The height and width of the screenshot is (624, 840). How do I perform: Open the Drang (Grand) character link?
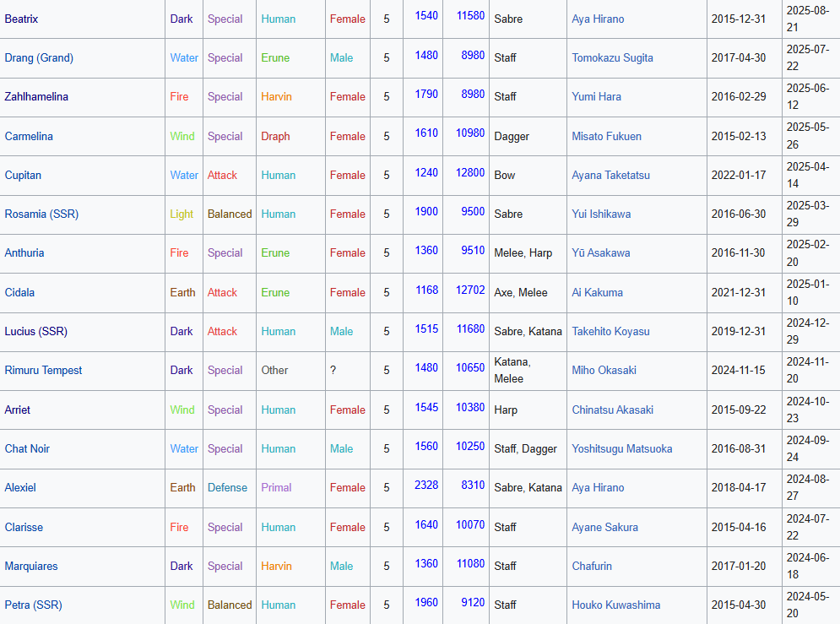coord(39,58)
